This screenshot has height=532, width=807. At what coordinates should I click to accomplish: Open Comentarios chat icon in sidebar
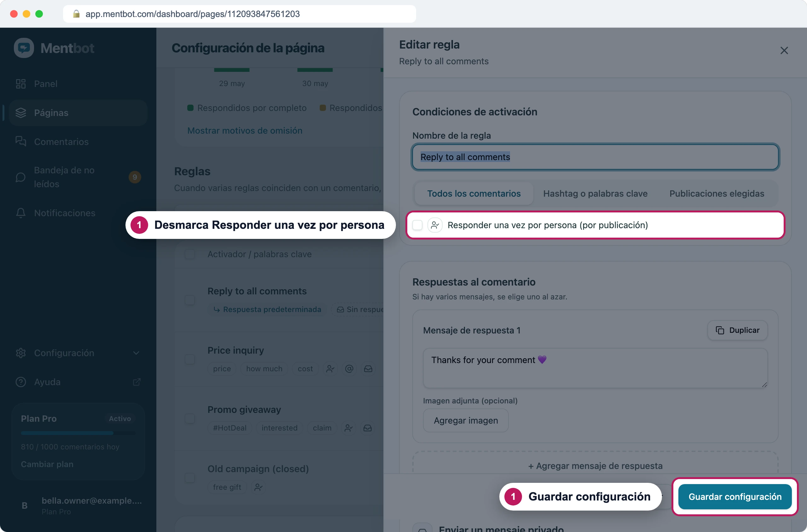click(x=21, y=142)
